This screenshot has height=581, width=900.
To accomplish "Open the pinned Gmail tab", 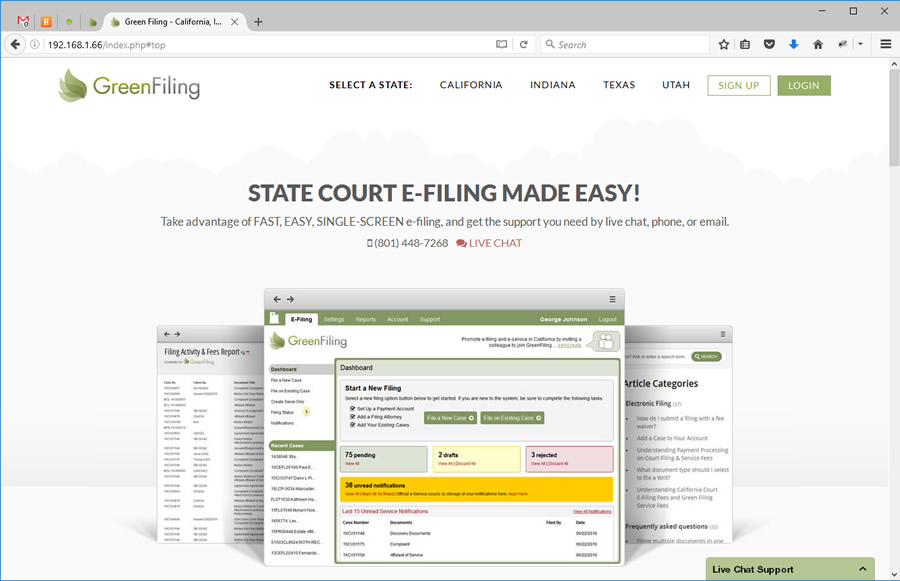I will (23, 22).
